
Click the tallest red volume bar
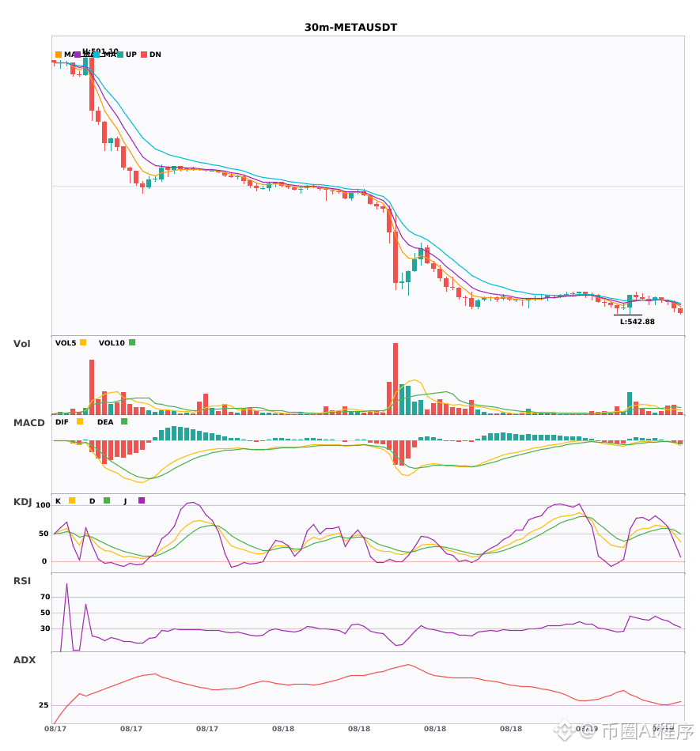(x=395, y=379)
